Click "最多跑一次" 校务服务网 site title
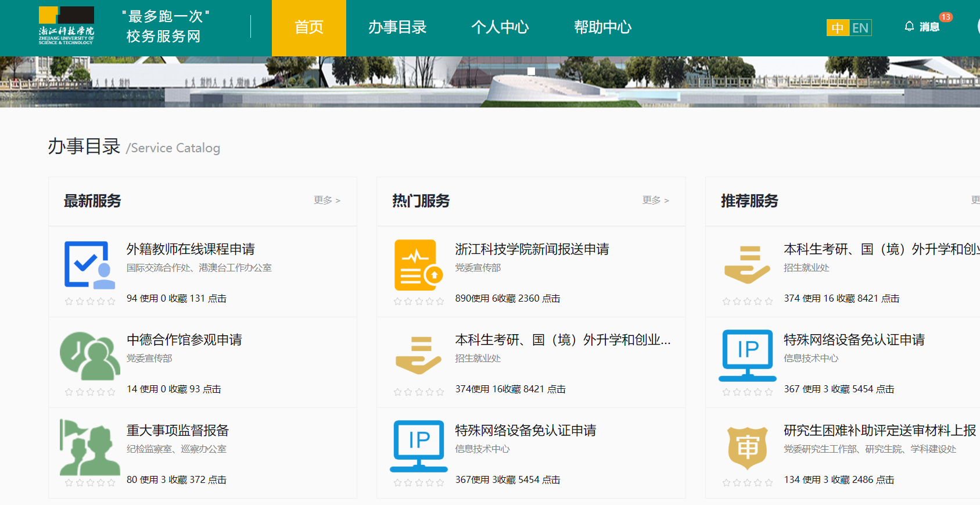The width and height of the screenshot is (980, 505). click(166, 26)
